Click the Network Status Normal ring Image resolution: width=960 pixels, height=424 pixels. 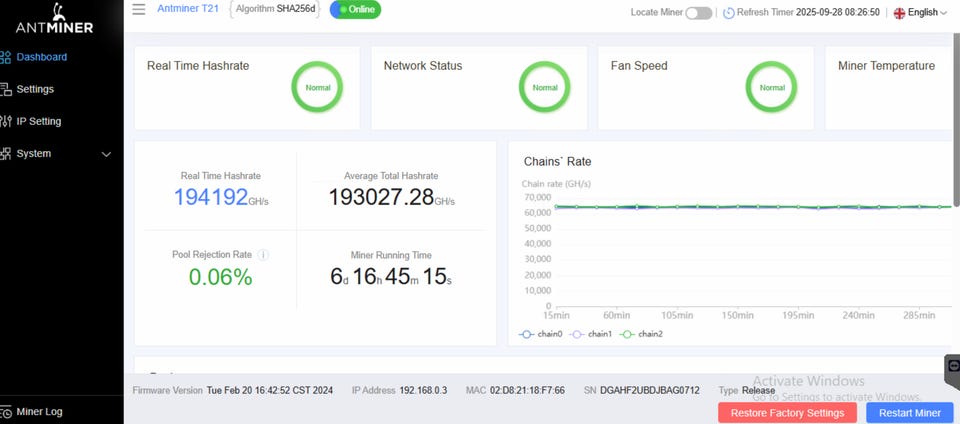tap(544, 87)
